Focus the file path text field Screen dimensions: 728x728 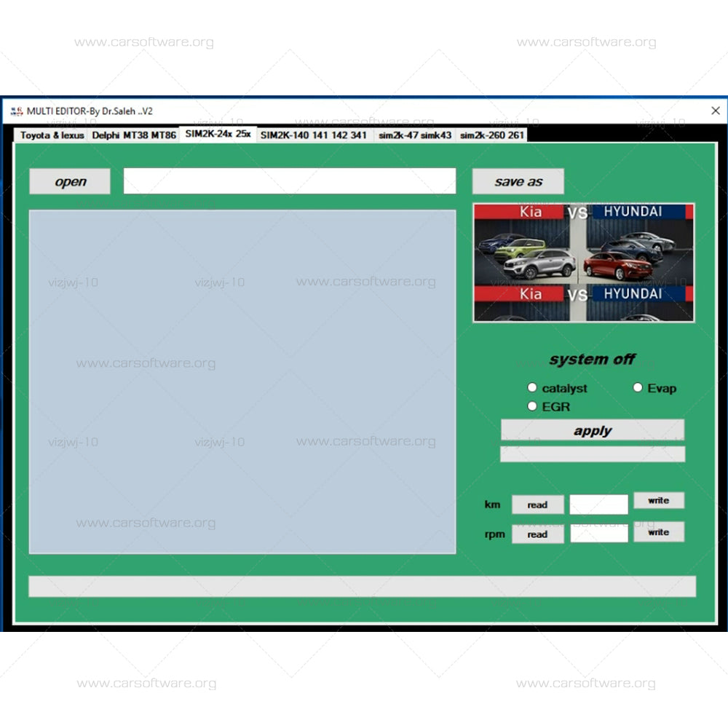pos(290,181)
